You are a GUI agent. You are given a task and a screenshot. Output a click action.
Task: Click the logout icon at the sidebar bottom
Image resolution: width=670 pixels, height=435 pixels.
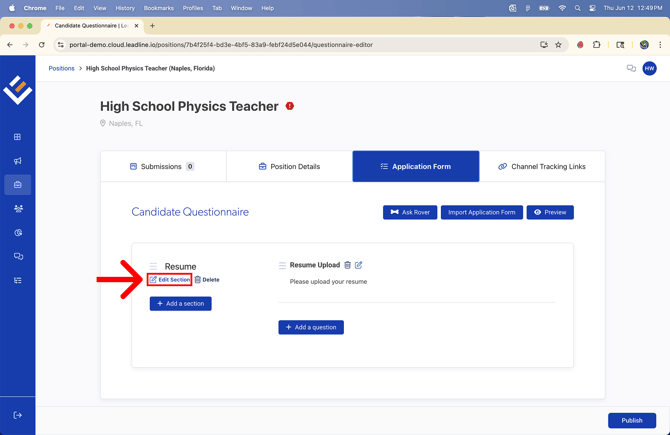pyautogui.click(x=17, y=415)
